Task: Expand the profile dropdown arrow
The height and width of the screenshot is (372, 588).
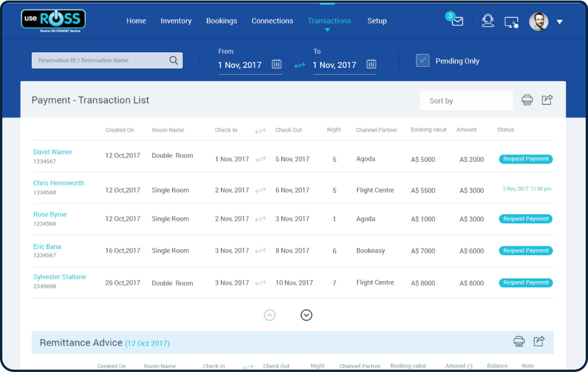Action: pyautogui.click(x=560, y=22)
